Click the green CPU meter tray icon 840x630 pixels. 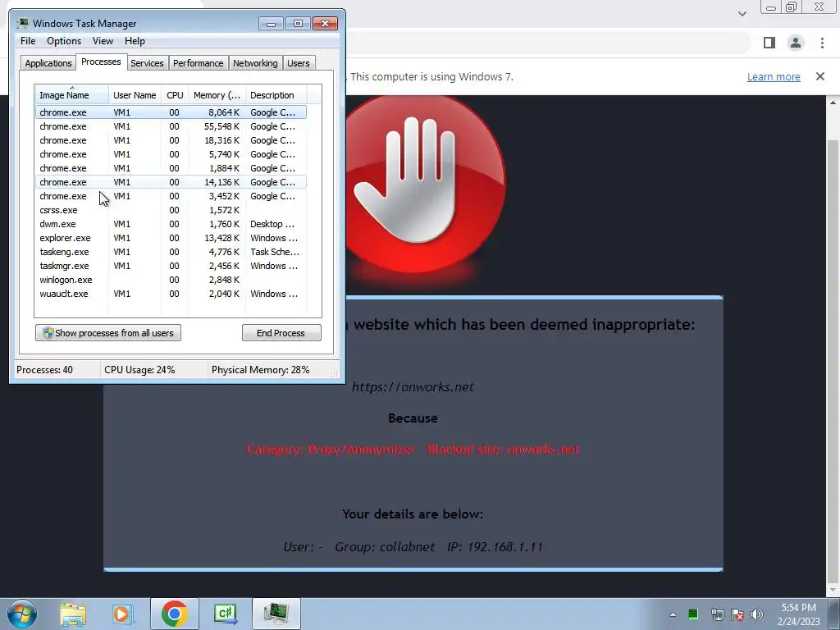click(x=693, y=614)
